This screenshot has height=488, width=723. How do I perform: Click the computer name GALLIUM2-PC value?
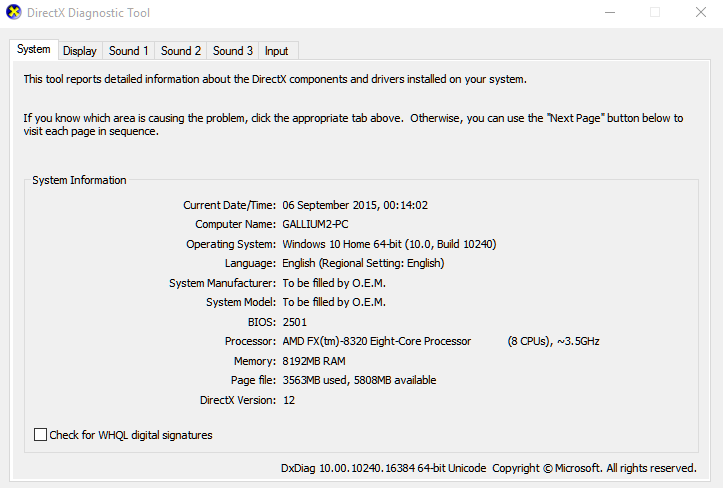click(x=315, y=224)
